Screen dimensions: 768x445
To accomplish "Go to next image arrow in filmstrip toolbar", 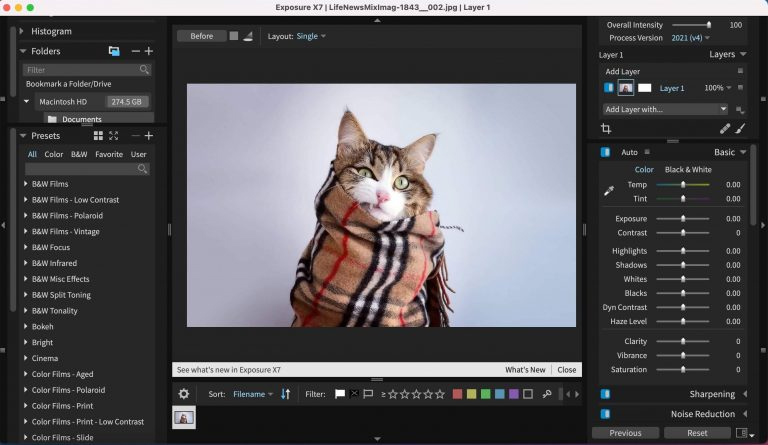I will (x=577, y=394).
